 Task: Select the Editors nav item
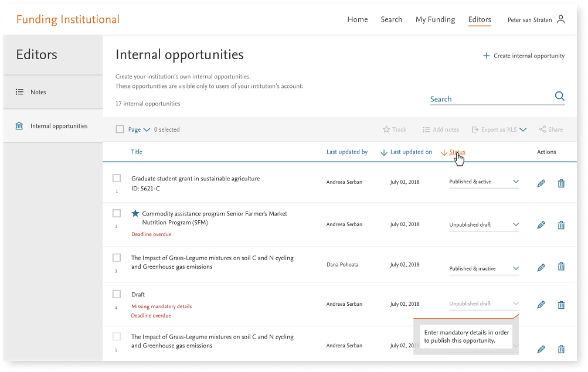tap(479, 19)
